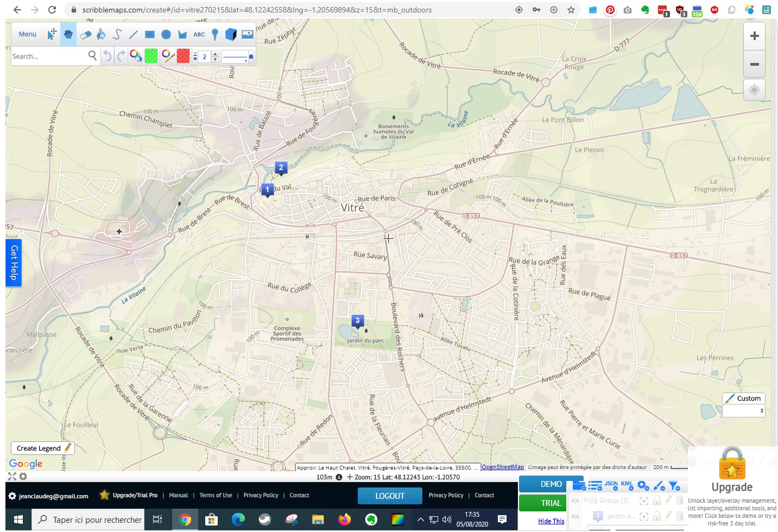Open the dropdown below the Custom button
Viewport: 778px width, 532px height.
(x=743, y=411)
